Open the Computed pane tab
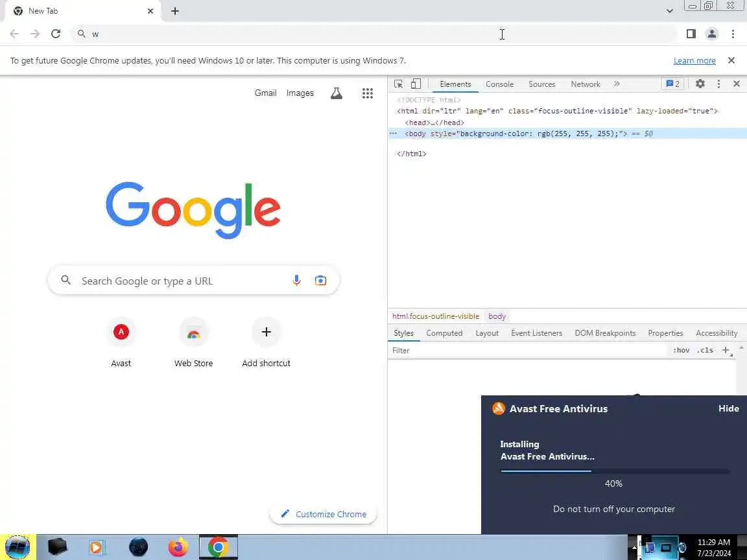 click(444, 333)
